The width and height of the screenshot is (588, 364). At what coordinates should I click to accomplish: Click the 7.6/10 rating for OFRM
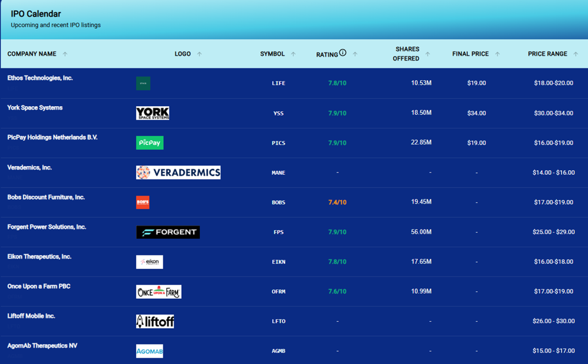pos(338,291)
